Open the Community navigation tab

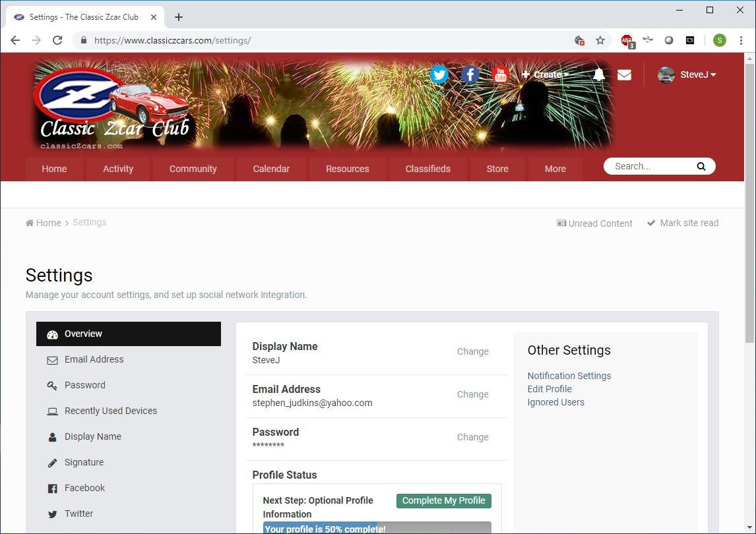tap(193, 169)
